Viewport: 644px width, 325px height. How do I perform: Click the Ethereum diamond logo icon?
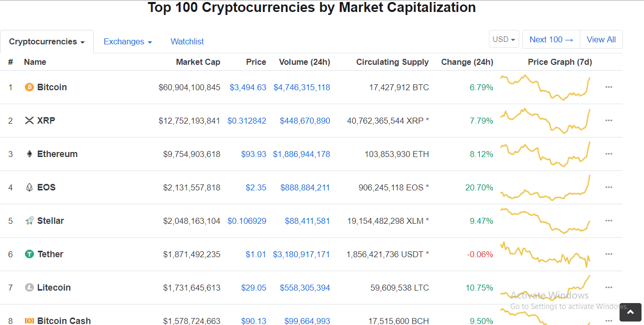pos(29,154)
